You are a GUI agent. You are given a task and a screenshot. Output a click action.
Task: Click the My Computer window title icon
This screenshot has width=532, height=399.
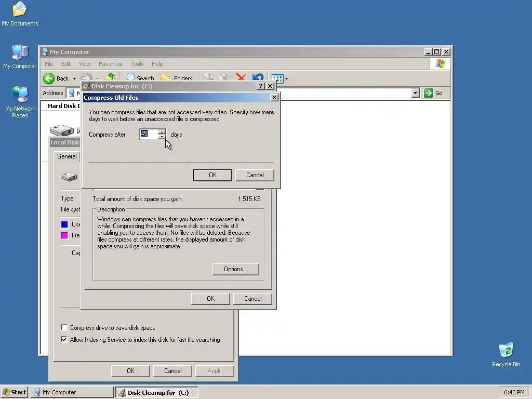pos(45,52)
